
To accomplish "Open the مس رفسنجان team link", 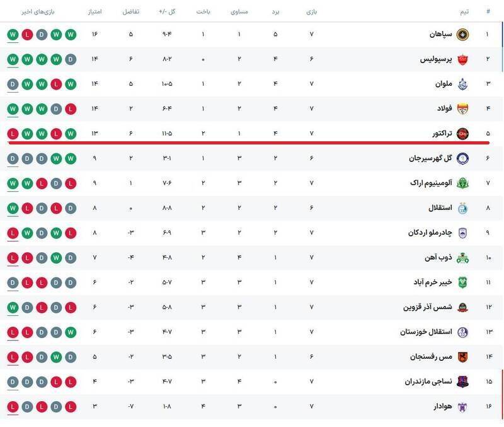I will point(432,357).
